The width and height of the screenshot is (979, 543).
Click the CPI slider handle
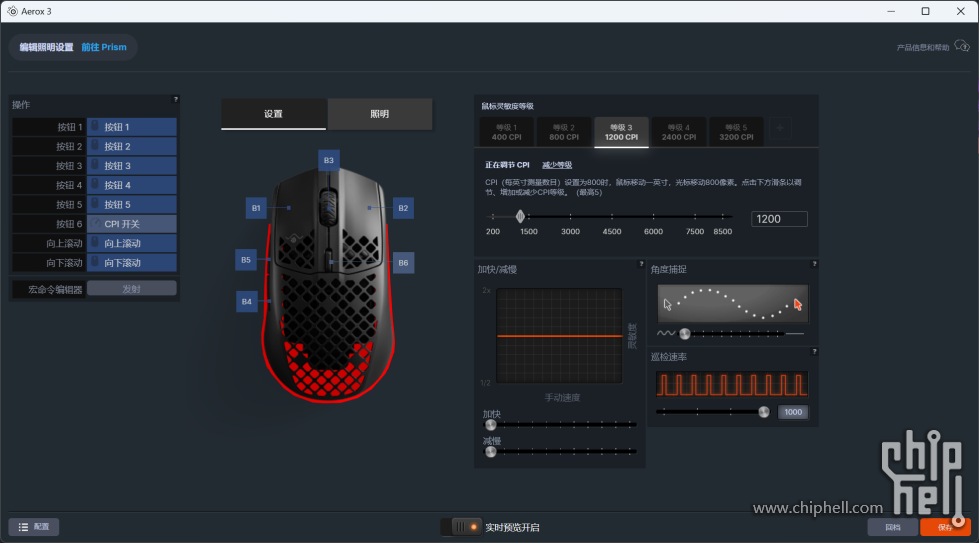coord(520,217)
